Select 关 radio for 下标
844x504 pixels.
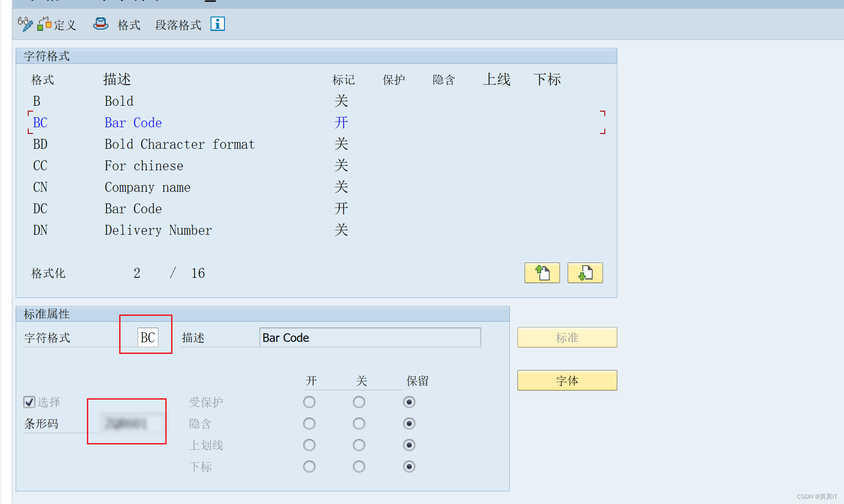359,466
